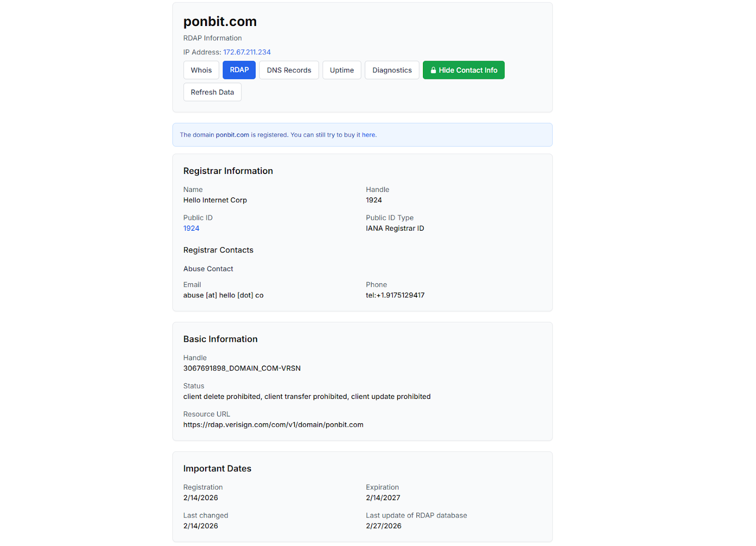
Task: Click the ponbit.com link in the banner
Action: pyautogui.click(x=232, y=135)
